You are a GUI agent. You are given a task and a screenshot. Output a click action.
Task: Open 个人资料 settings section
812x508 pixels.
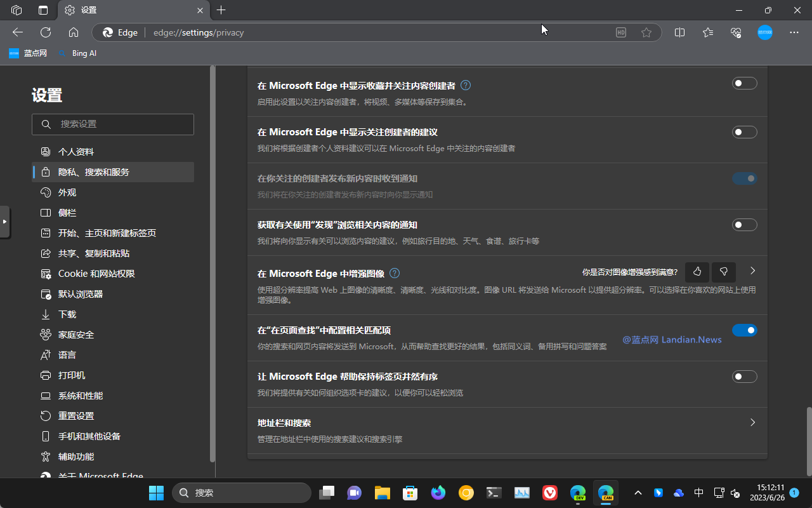coord(113,152)
